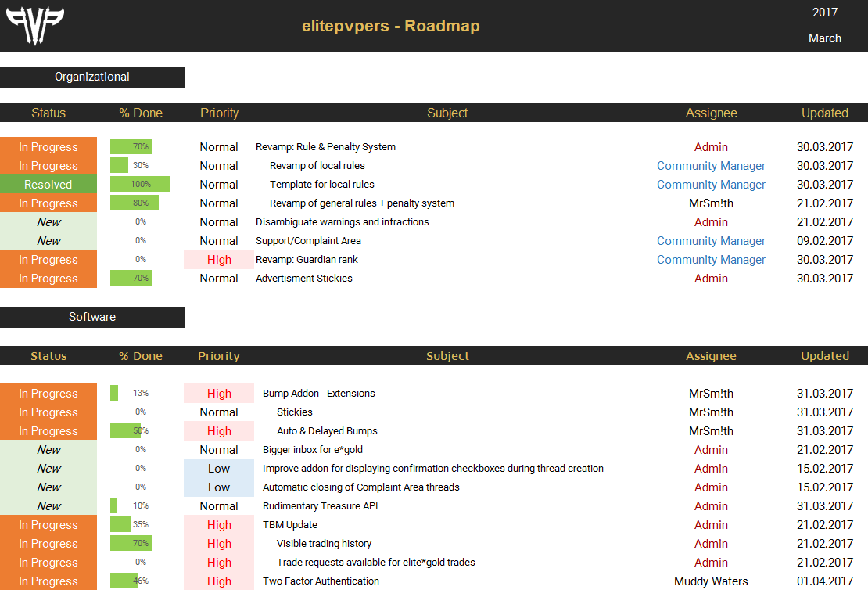Image resolution: width=868 pixels, height=590 pixels.
Task: Open subject Disambiguate warnings and infractions
Action: point(342,222)
